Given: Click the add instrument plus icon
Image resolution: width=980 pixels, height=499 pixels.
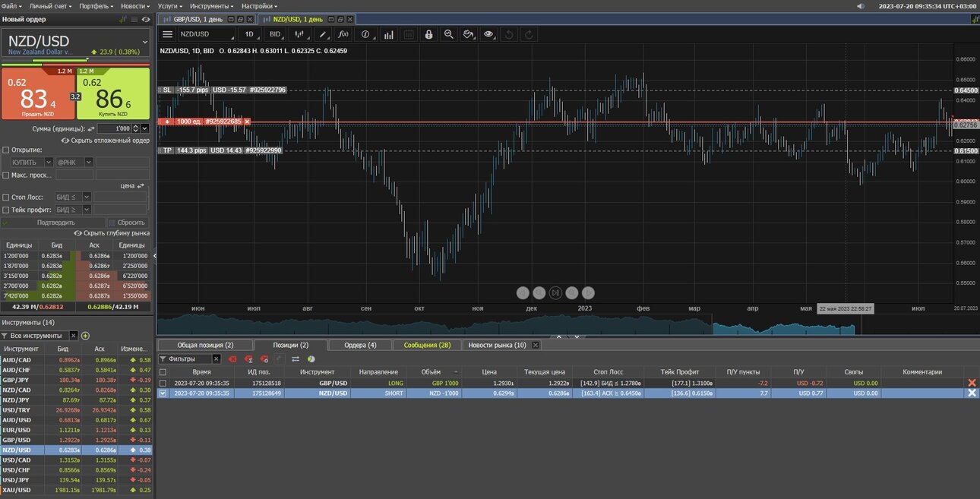Looking at the screenshot, I should [85, 335].
